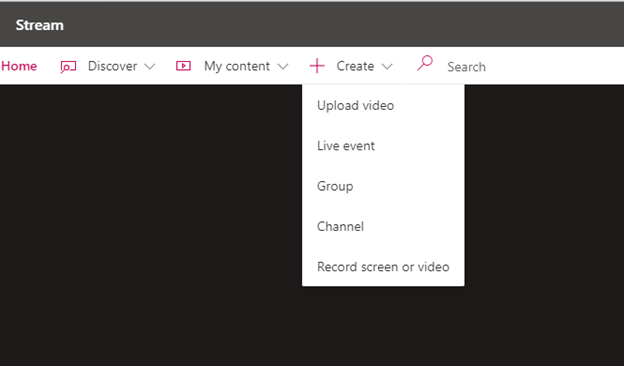The height and width of the screenshot is (367, 625).
Task: Click the pink plus Create icon
Action: (317, 66)
